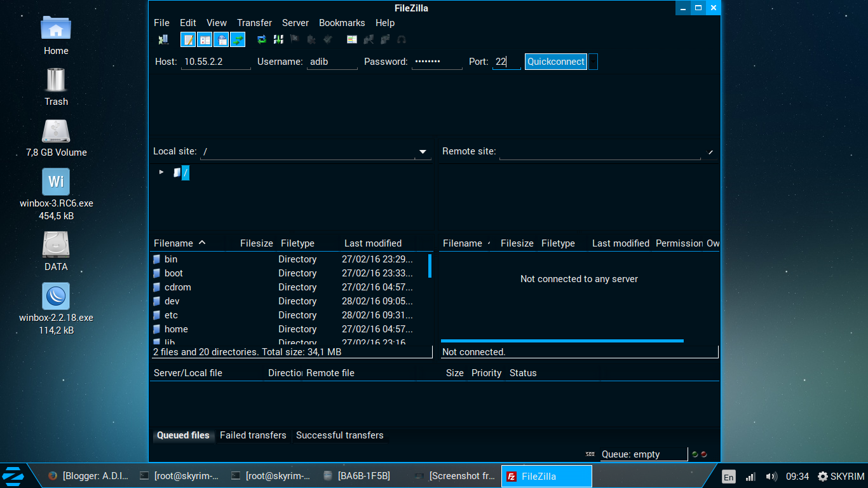Screen dimensions: 868x488
Task: Expand the root folder tree arrow
Action: [161, 172]
